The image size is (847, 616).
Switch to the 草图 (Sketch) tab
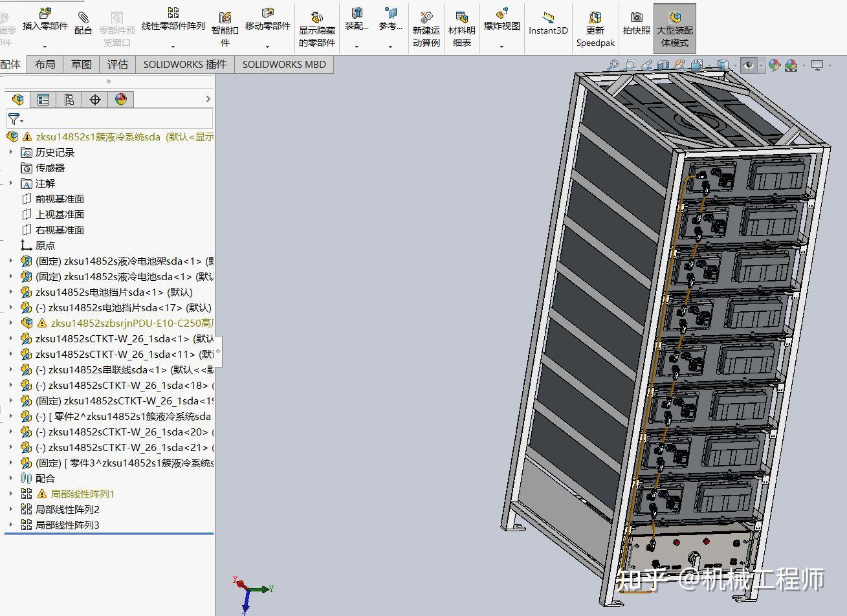[82, 64]
